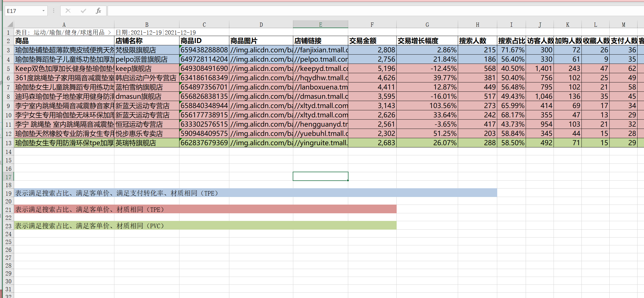Click search ratio 71.67%

511,50
